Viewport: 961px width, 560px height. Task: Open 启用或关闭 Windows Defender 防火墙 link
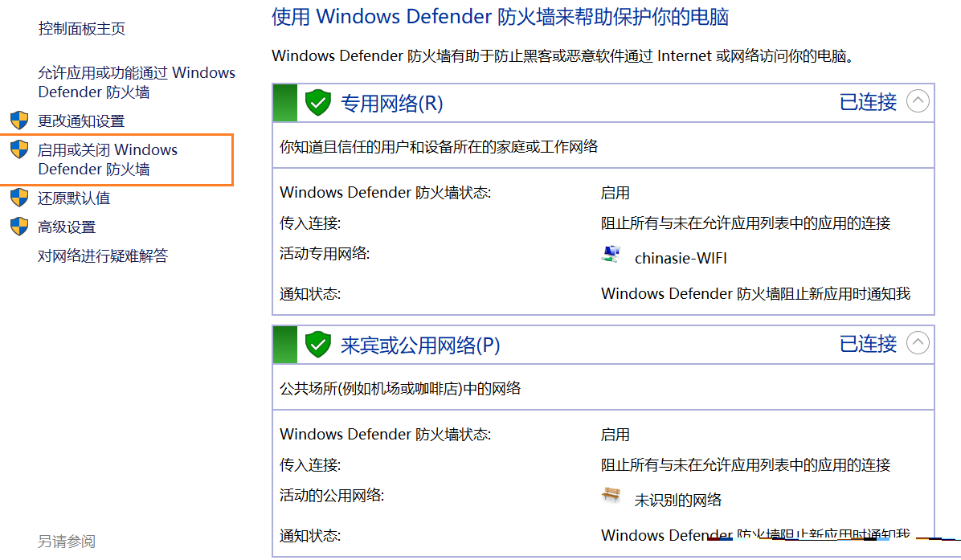coord(108,159)
